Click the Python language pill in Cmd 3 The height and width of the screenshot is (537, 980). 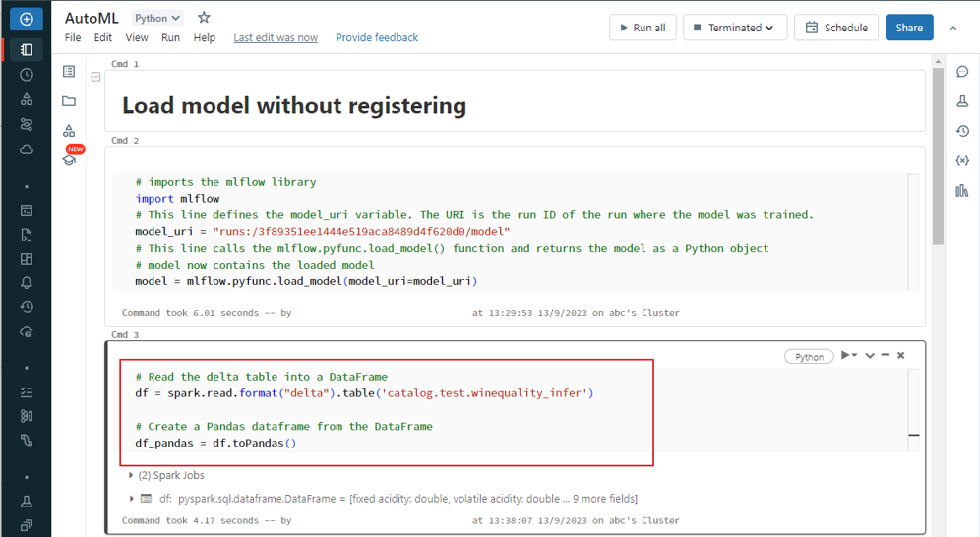coord(809,357)
